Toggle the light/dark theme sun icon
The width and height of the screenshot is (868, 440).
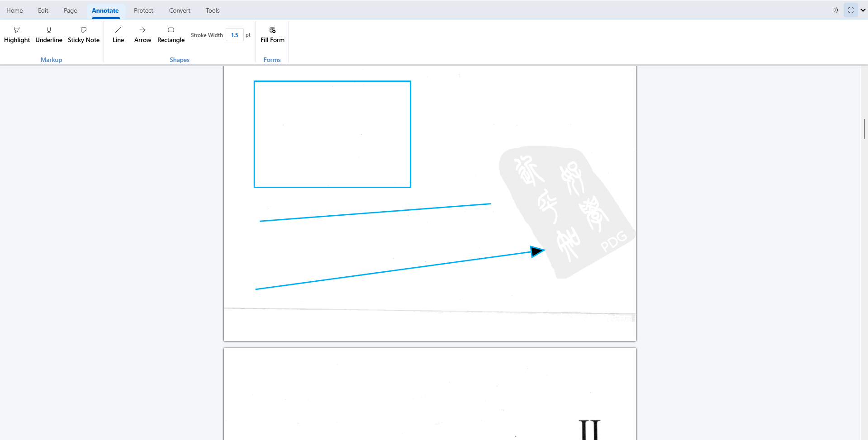(836, 10)
